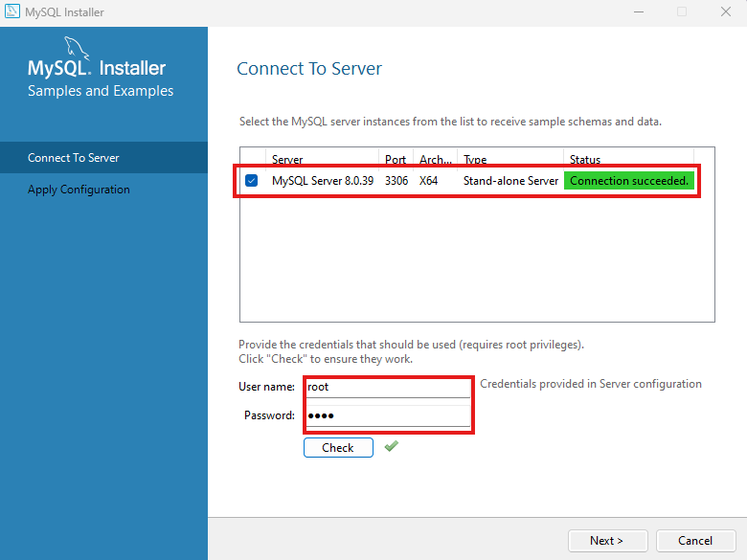Minimize the MySQL Installer window
Viewport: 747px width, 560px height.
click(639, 11)
